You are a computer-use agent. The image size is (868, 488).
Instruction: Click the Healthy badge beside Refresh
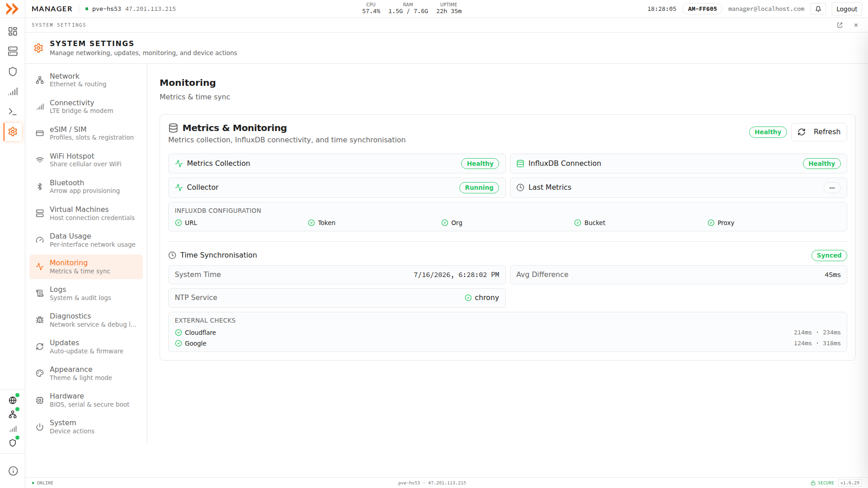tap(768, 132)
